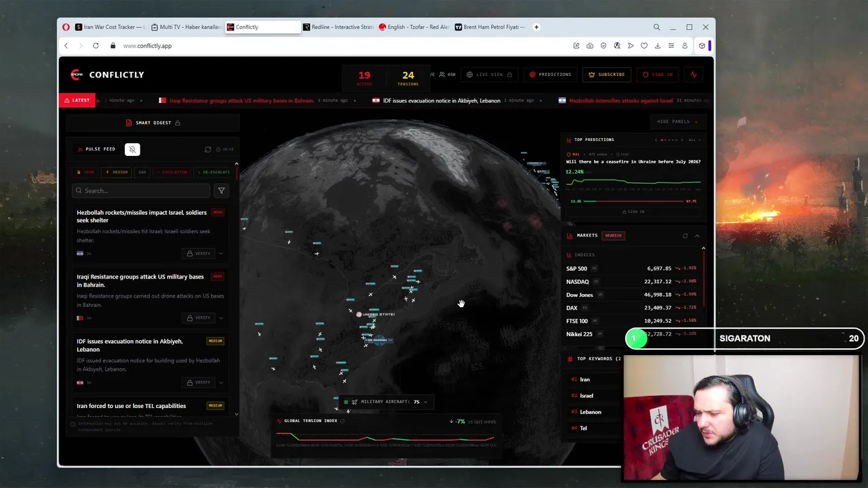This screenshot has height=488, width=868.
Task: Toggle the MEDIUM severity filter
Action: click(x=117, y=172)
